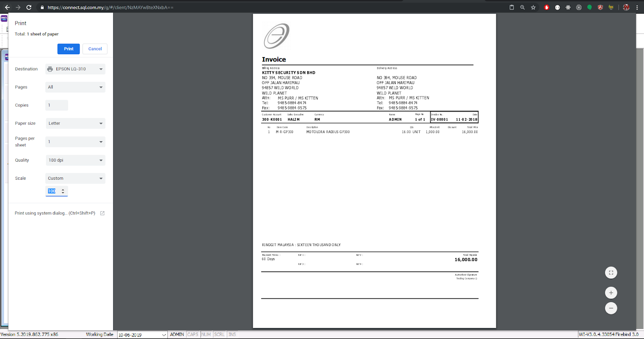This screenshot has height=339, width=644.
Task: Click the Version 5.2019.862.775 x86 text
Action: [29, 335]
